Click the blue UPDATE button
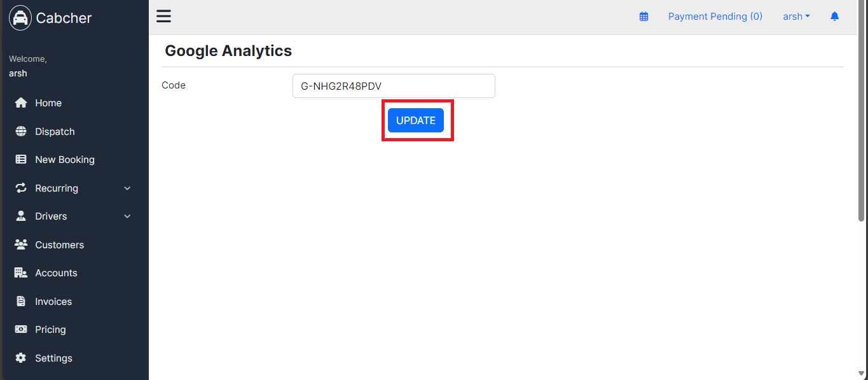 416,120
